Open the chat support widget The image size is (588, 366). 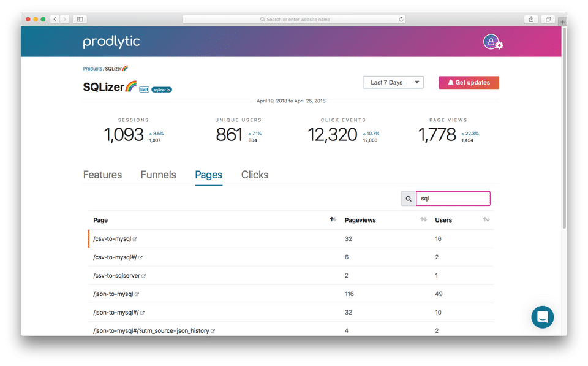pos(542,317)
